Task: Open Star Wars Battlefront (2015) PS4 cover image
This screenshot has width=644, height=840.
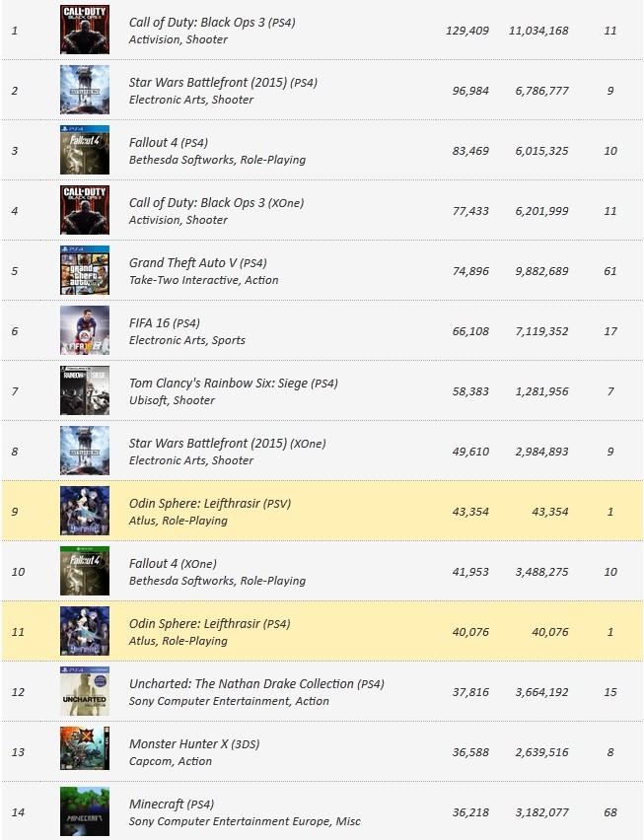Action: (x=85, y=90)
